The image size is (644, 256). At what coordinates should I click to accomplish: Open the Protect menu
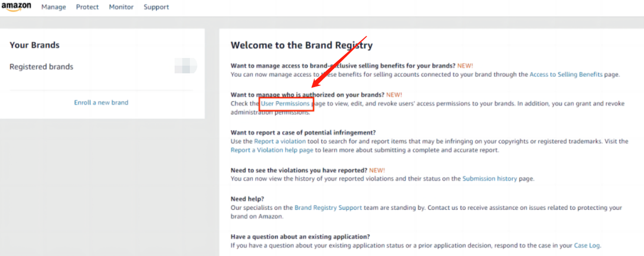[x=88, y=7]
